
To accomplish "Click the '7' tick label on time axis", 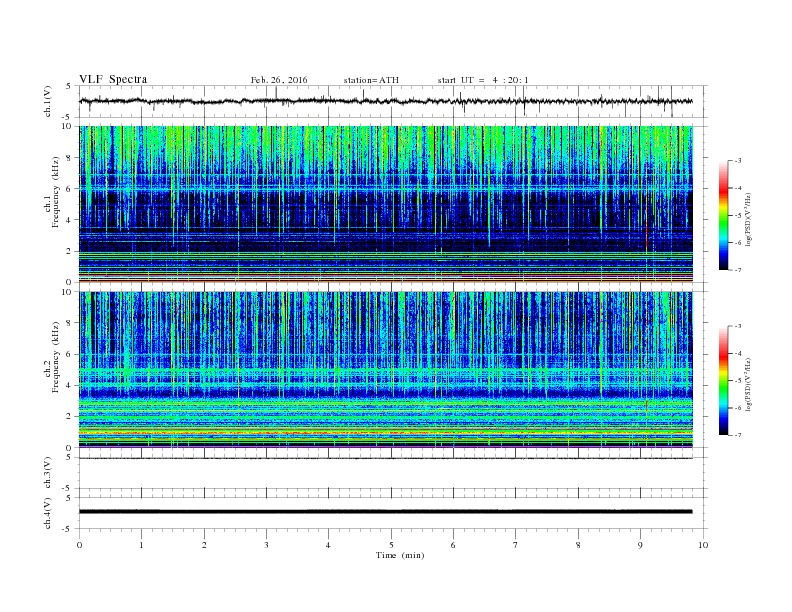I will (x=516, y=545).
